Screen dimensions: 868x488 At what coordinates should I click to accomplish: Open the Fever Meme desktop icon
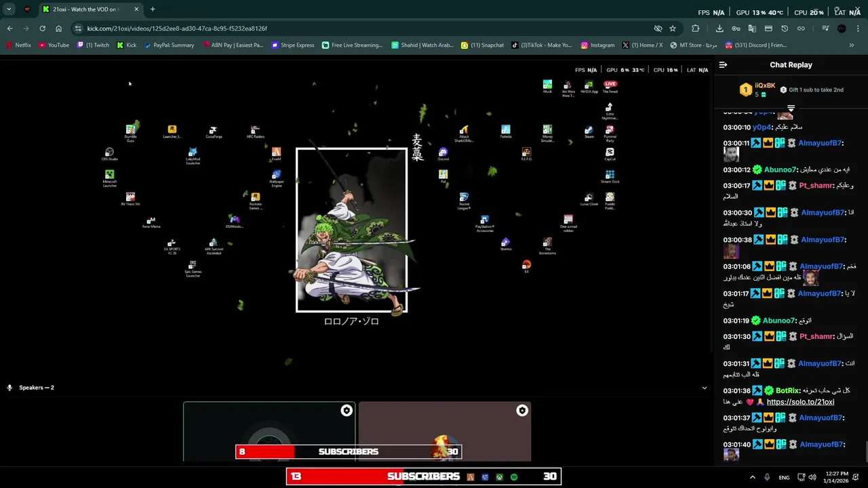tap(151, 222)
